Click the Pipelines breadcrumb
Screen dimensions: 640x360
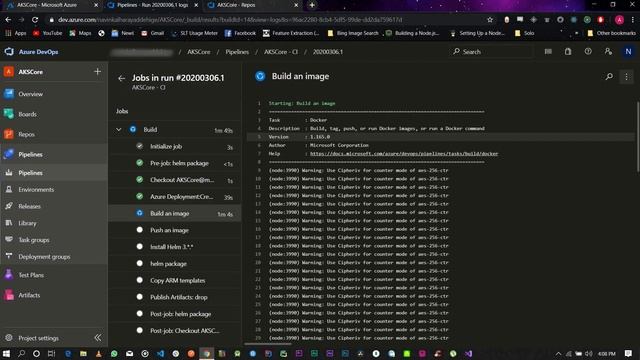[x=237, y=52]
